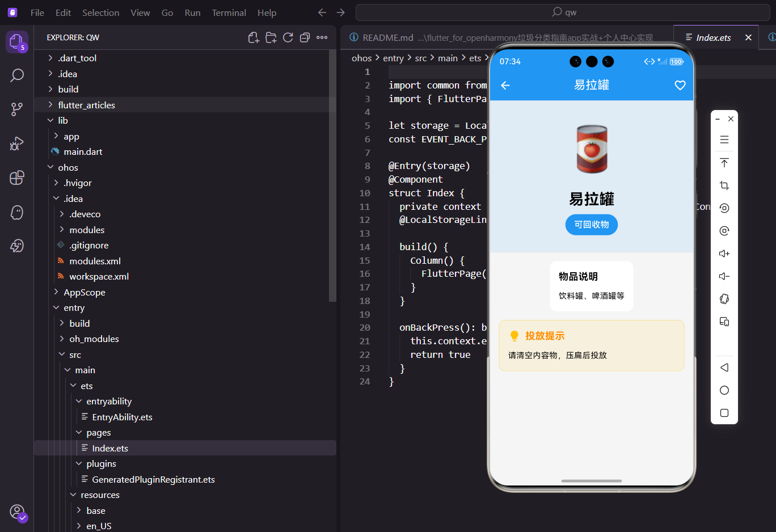
Task: Open the chat-face icon in activity bar
Action: pos(17,246)
